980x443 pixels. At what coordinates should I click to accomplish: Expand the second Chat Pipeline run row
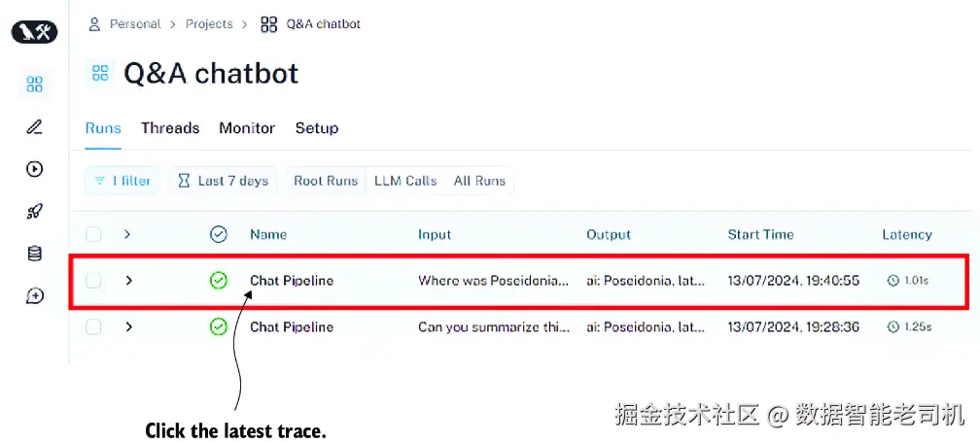pos(128,327)
